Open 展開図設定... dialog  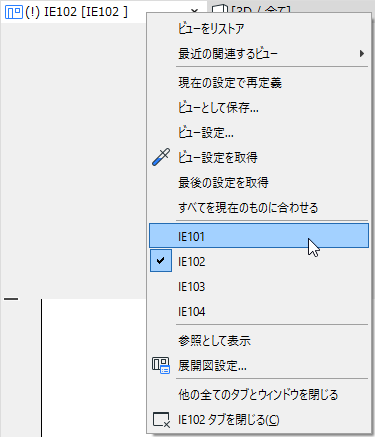(x=259, y=366)
